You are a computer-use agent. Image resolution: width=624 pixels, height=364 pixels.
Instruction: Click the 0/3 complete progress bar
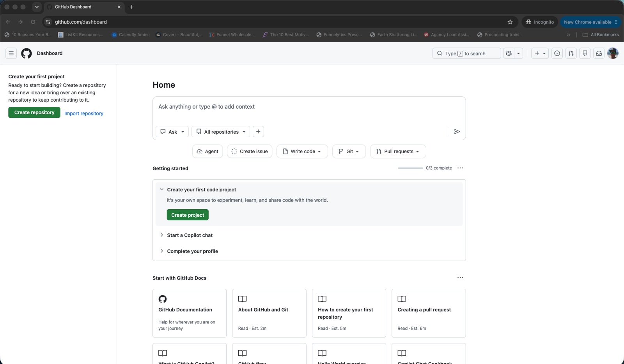pyautogui.click(x=410, y=168)
